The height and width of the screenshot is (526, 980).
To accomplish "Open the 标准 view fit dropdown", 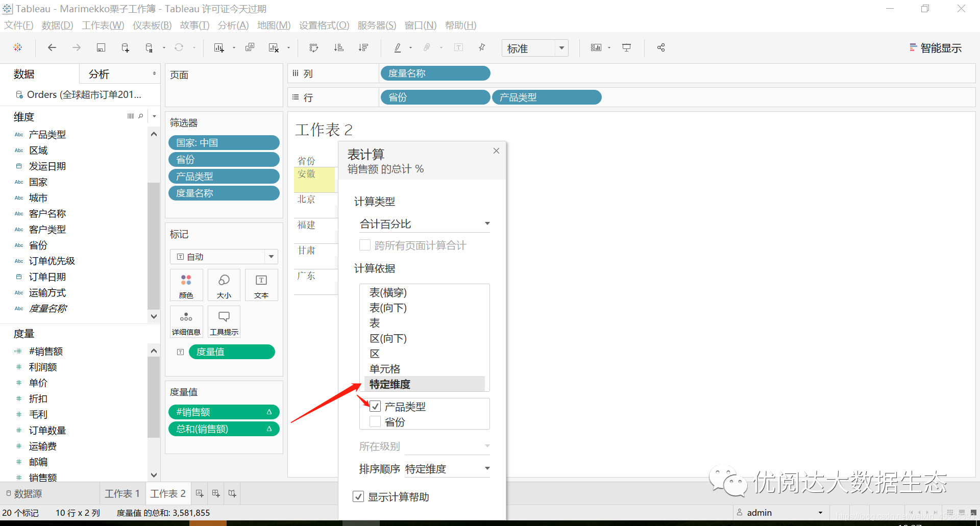I will click(x=535, y=48).
